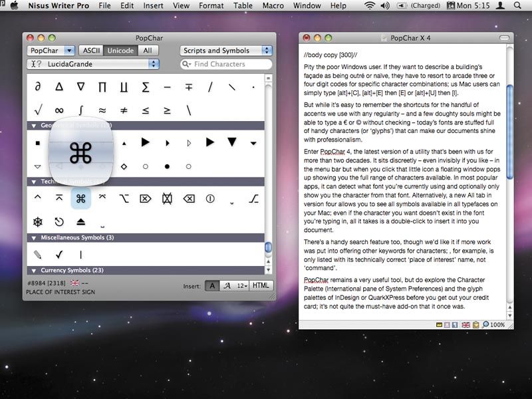Open the Format menu
Viewport: 532px width, 399px height.
point(211,5)
